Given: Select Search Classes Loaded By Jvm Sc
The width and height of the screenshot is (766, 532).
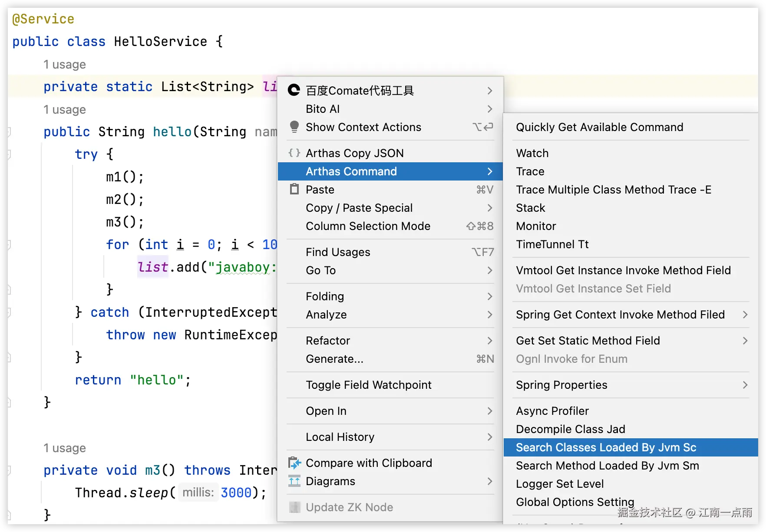Looking at the screenshot, I should [606, 447].
